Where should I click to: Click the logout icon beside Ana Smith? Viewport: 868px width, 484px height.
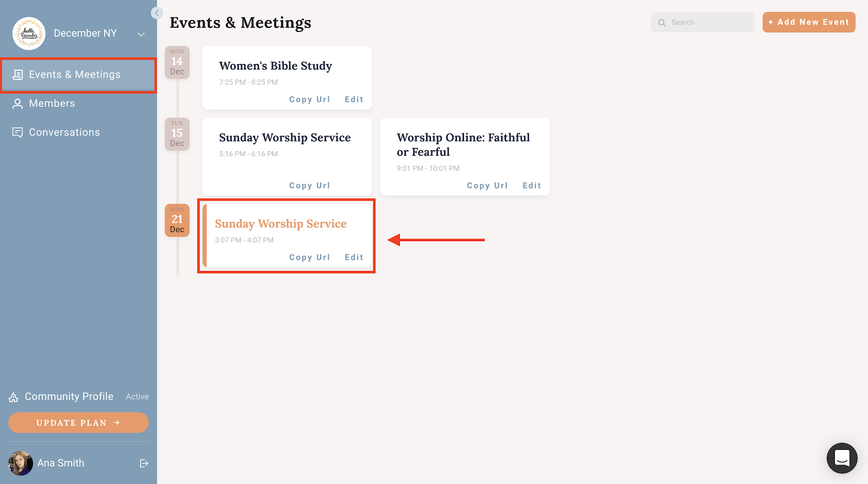(x=144, y=463)
